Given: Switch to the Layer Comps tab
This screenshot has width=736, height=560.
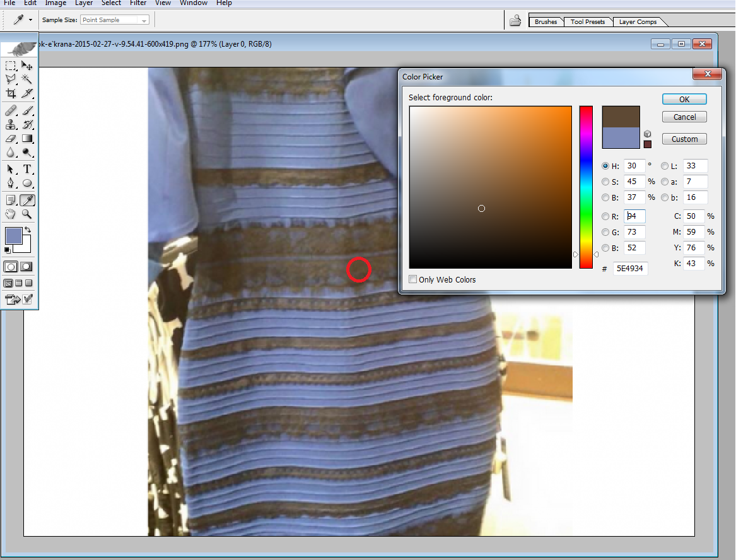Looking at the screenshot, I should point(638,21).
